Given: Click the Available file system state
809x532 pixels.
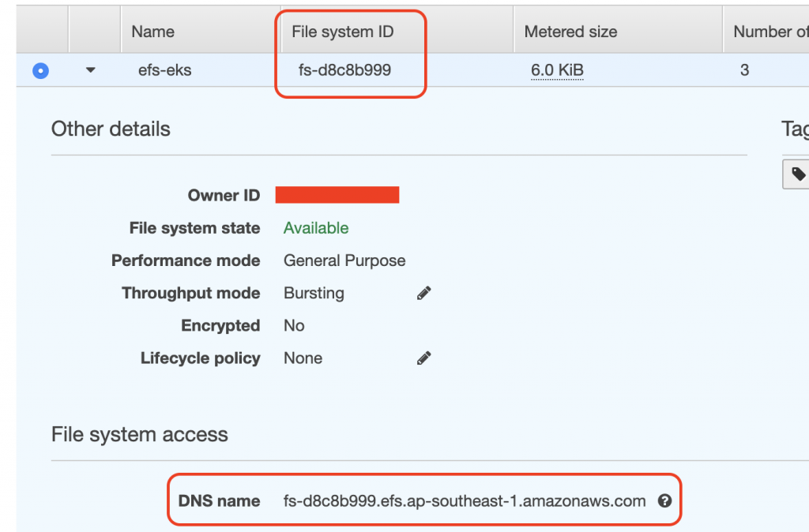Looking at the screenshot, I should click(316, 228).
